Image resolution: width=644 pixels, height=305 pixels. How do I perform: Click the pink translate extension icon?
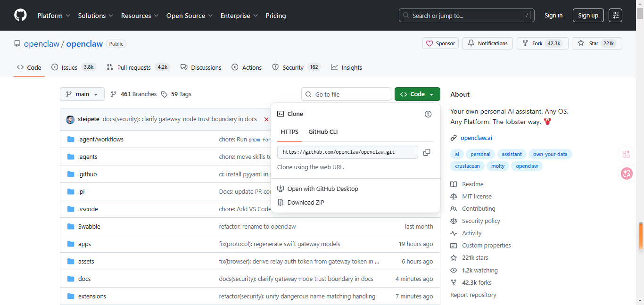[x=627, y=173]
